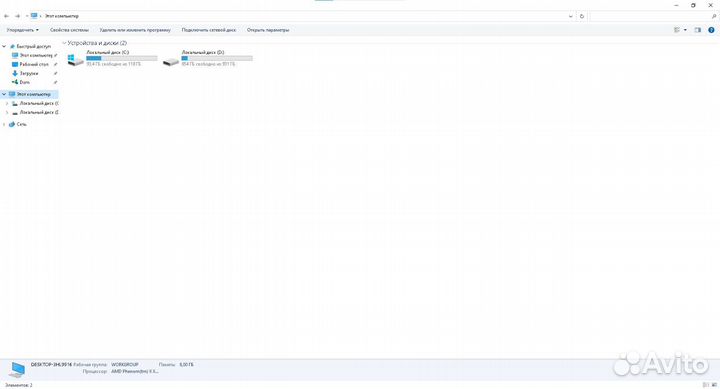Collapse the Быстрый доступ tree node
Image resolution: width=720 pixels, height=389 pixels.
(4, 46)
